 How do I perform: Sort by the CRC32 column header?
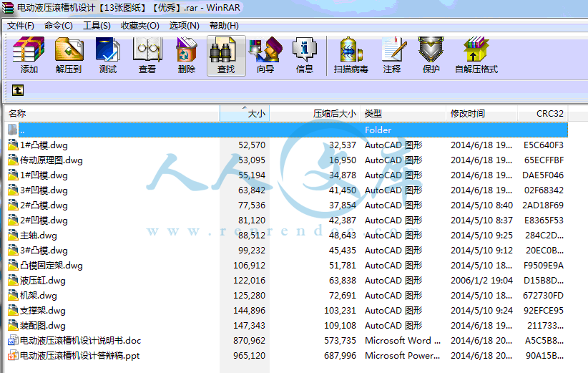543,114
